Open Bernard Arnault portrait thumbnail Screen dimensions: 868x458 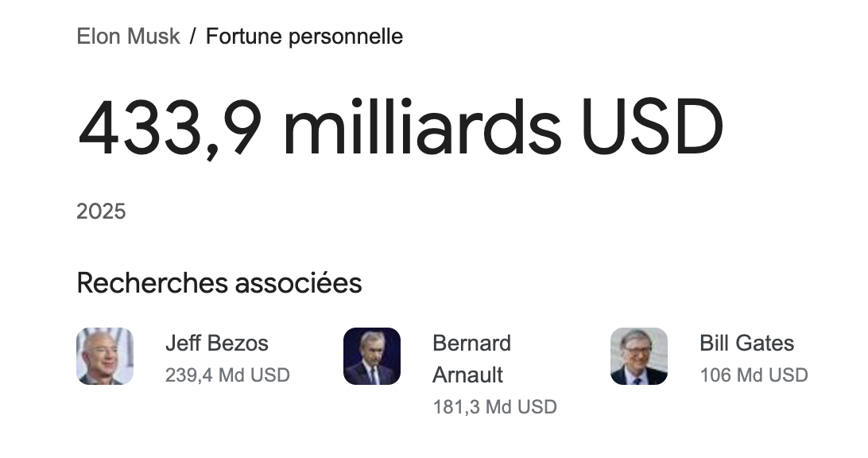372,356
